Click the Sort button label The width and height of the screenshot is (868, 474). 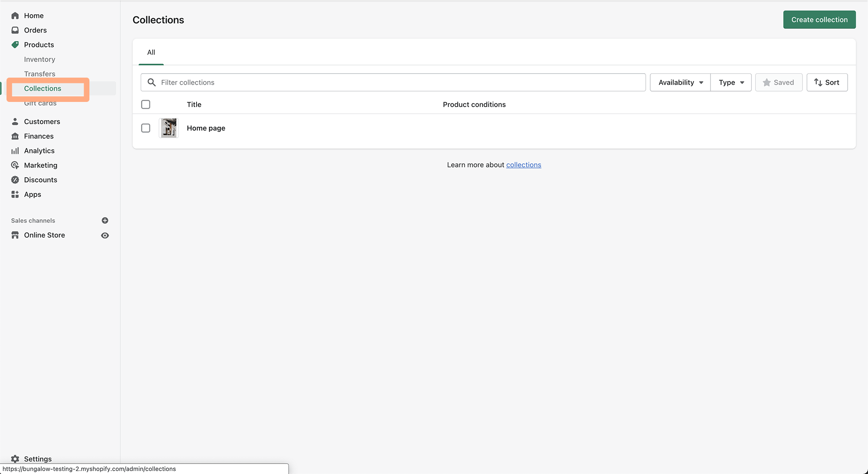click(x=832, y=82)
